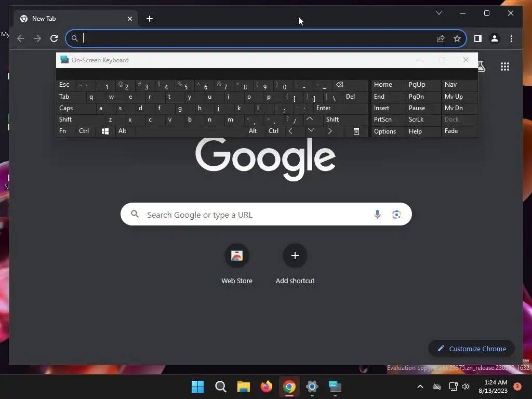Open Settings from the taskbar

pos(312,387)
